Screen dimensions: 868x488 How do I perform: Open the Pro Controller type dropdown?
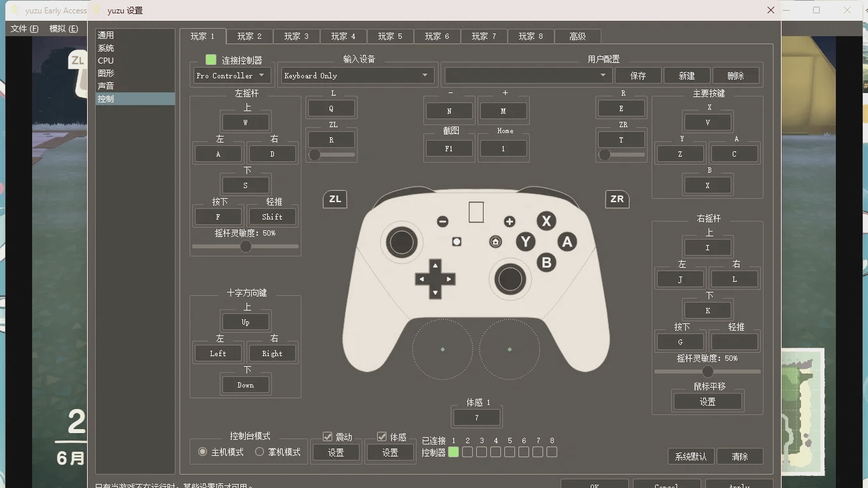click(x=232, y=76)
